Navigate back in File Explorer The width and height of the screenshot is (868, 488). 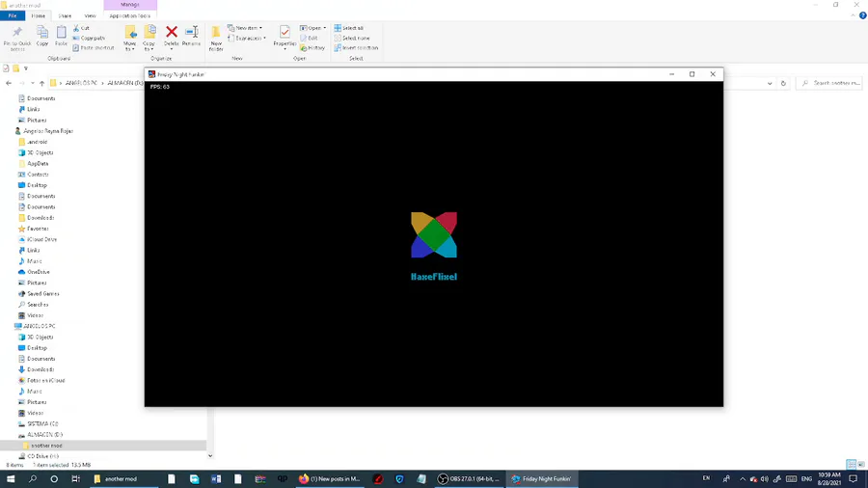click(9, 83)
